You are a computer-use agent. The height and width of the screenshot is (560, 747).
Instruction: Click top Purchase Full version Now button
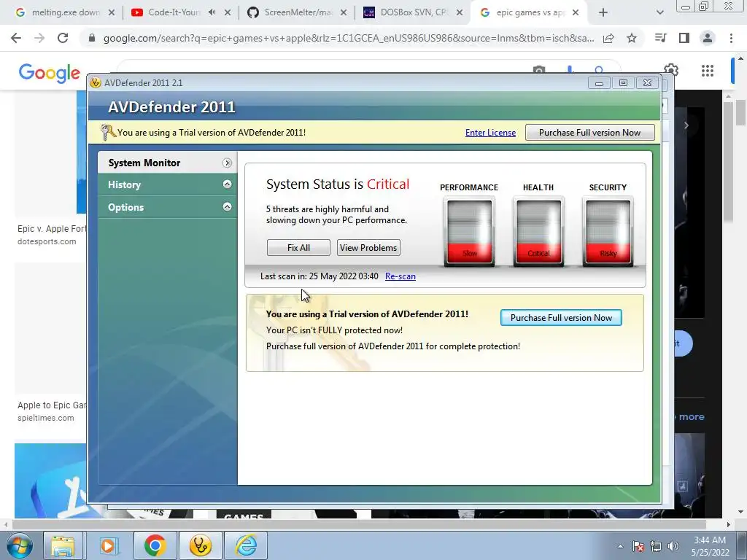[x=589, y=133]
